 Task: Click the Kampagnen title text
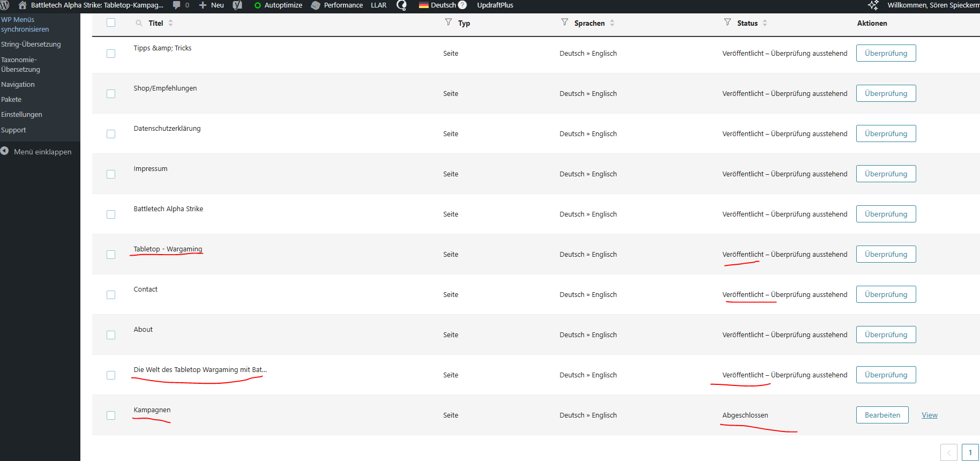pos(152,410)
